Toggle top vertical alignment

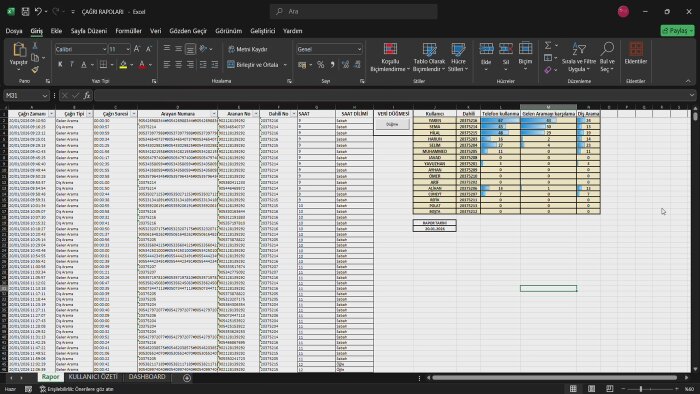pyautogui.click(x=167, y=49)
